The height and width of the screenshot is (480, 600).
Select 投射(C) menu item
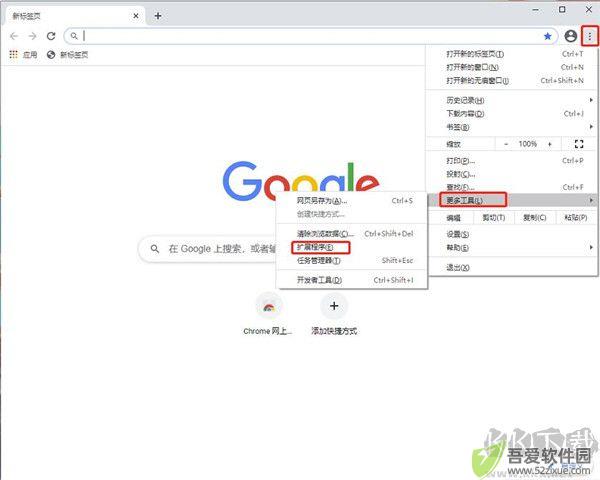pyautogui.click(x=512, y=174)
